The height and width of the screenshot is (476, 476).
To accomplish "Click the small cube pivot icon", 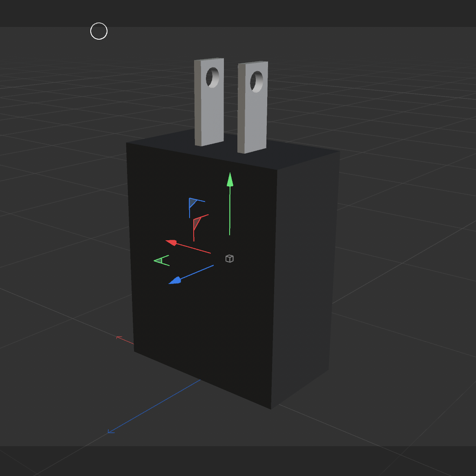I will (229, 258).
